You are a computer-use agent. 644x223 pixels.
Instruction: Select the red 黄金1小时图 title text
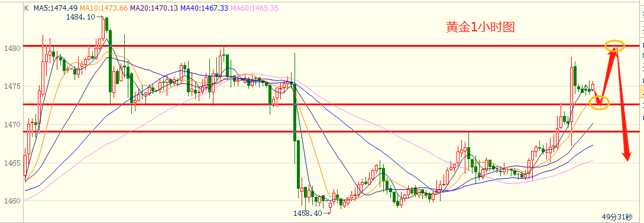click(x=480, y=28)
